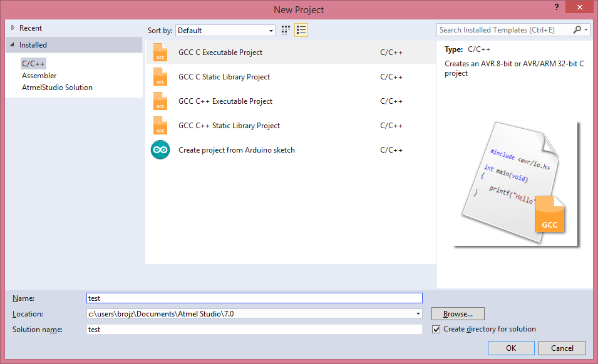Expand the Recent templates node
The image size is (598, 364).
click(13, 28)
